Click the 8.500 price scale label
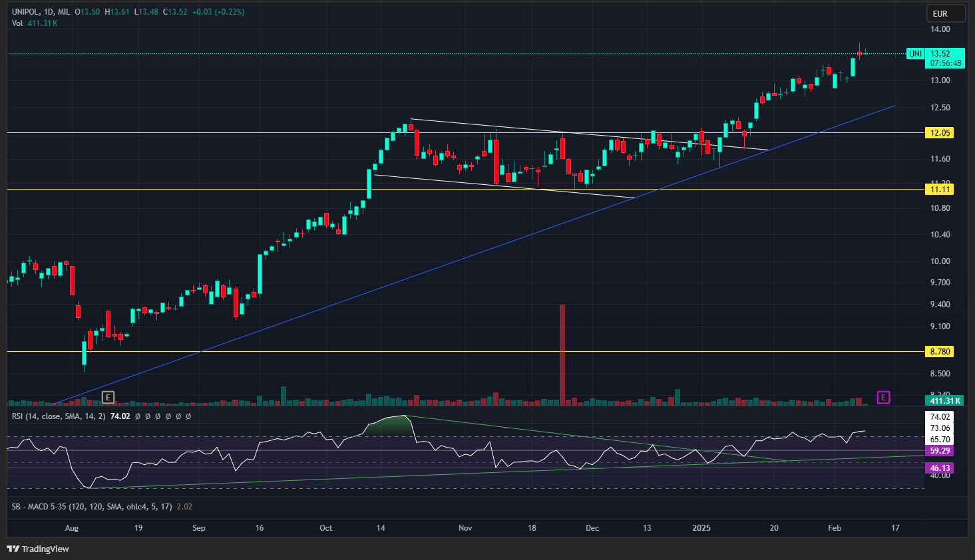Viewport: 975px width, 560px height. pyautogui.click(x=940, y=374)
